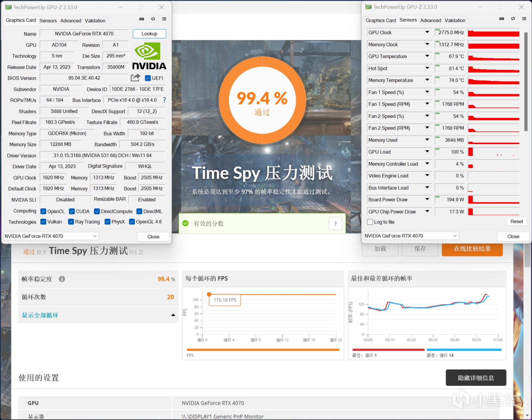Click the GPU Load sensor graph
The width and height of the screenshot is (532, 420).
493,152
